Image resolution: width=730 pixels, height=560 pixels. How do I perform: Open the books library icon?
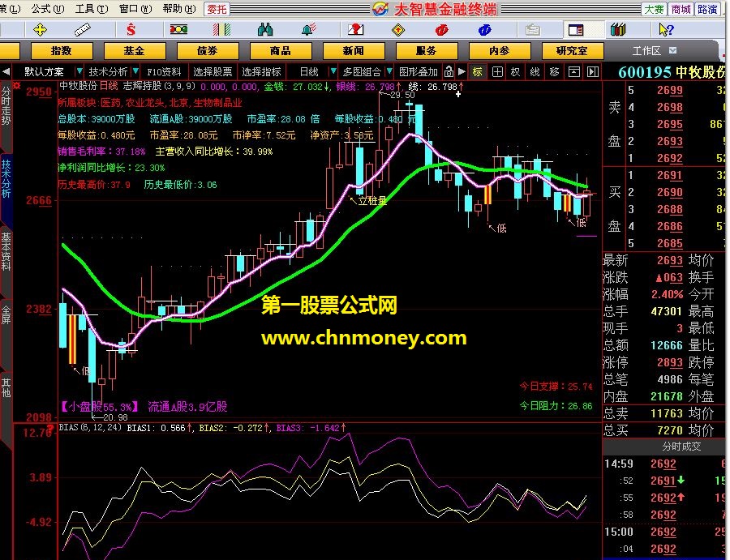click(618, 30)
